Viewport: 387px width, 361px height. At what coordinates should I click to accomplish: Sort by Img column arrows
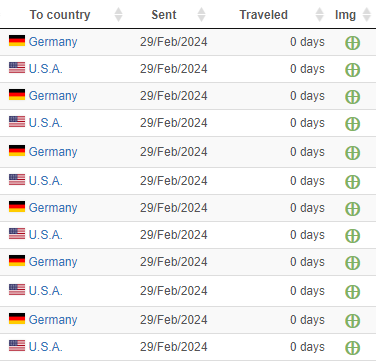point(367,15)
